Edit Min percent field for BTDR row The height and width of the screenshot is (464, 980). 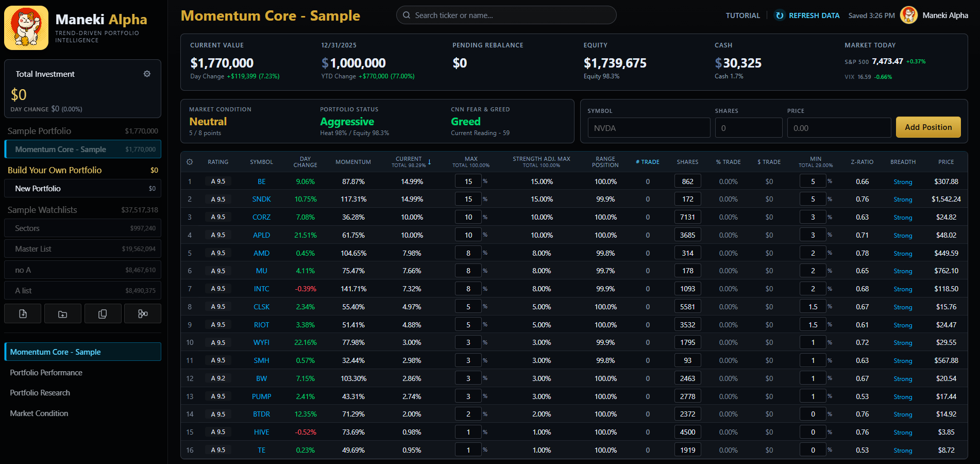813,414
